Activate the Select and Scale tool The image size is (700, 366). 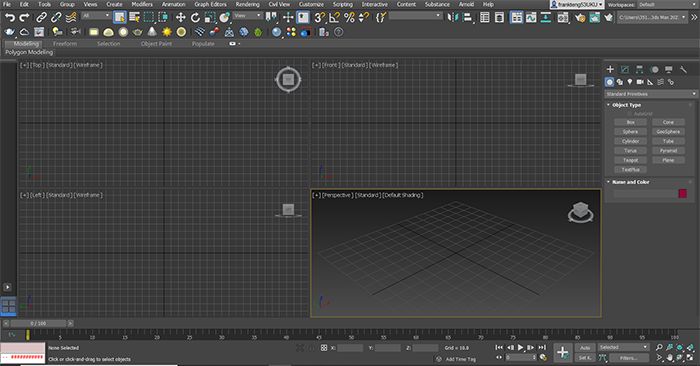click(210, 17)
